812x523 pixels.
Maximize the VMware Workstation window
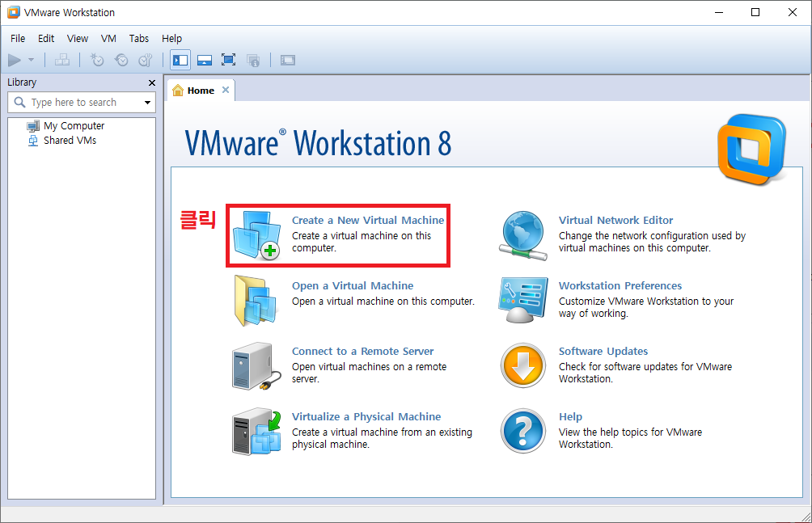point(755,12)
